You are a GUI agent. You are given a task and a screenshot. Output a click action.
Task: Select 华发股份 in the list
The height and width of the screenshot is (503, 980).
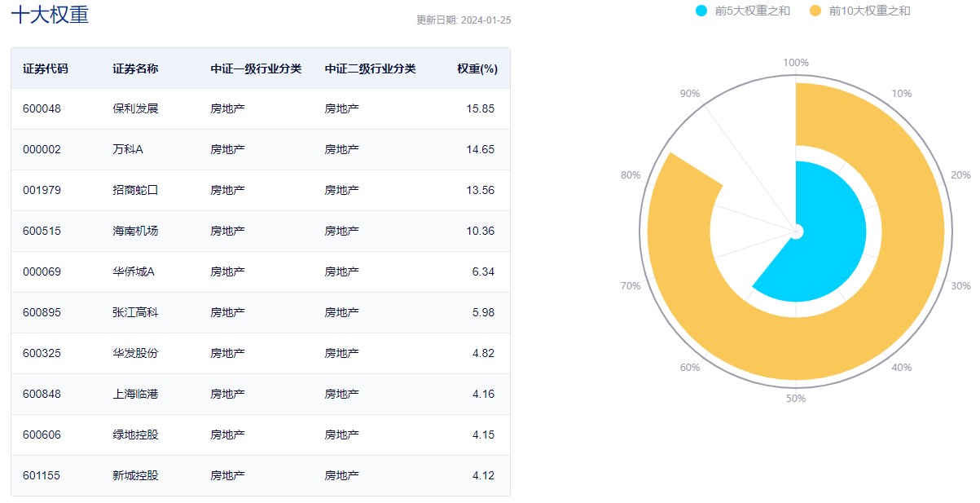point(135,353)
